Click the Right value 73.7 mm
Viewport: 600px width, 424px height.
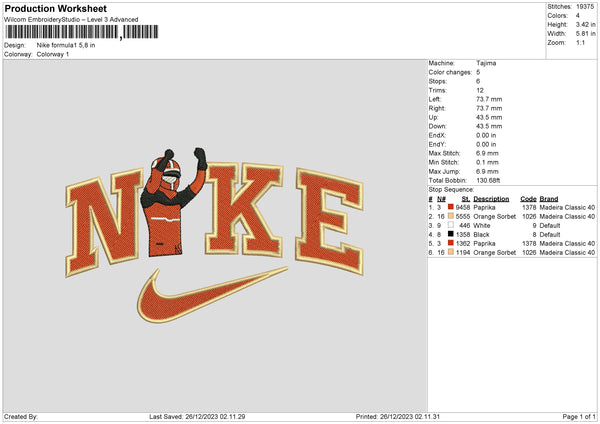coord(489,108)
